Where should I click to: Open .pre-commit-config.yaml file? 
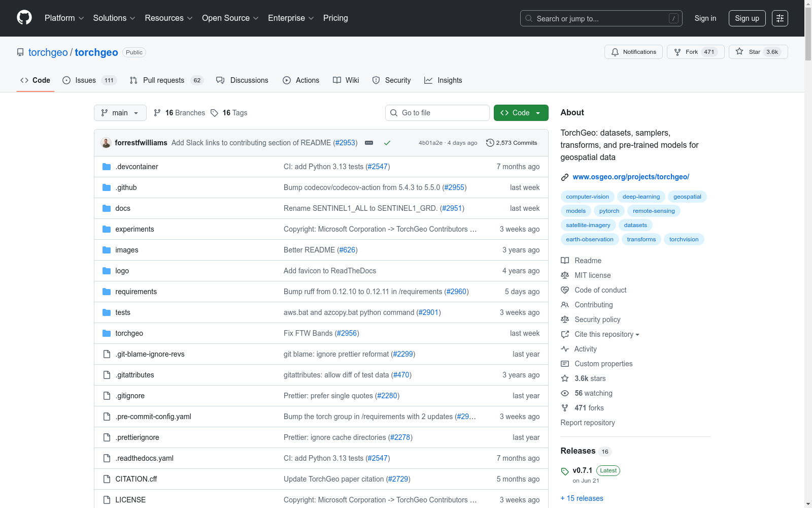tap(153, 417)
